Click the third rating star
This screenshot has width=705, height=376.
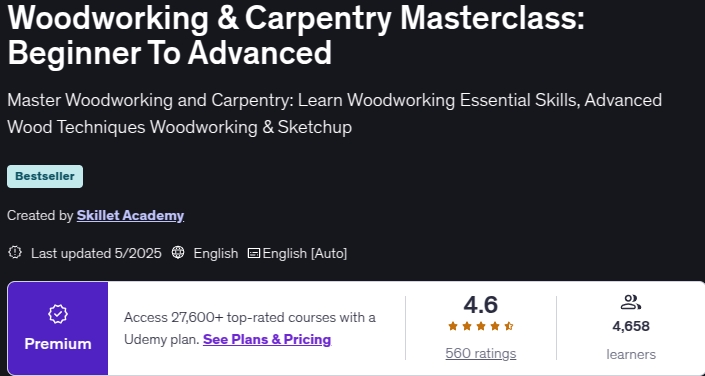(x=481, y=326)
